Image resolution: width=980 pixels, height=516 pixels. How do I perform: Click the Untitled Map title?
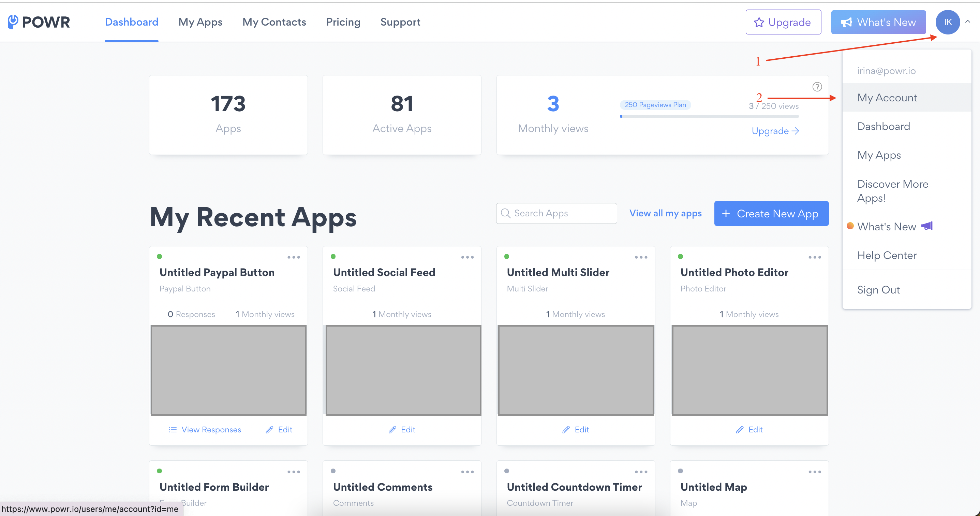click(714, 487)
